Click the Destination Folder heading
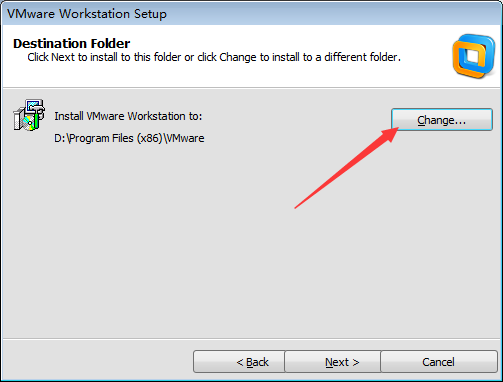Viewport: 503px width, 382px height. (x=71, y=44)
